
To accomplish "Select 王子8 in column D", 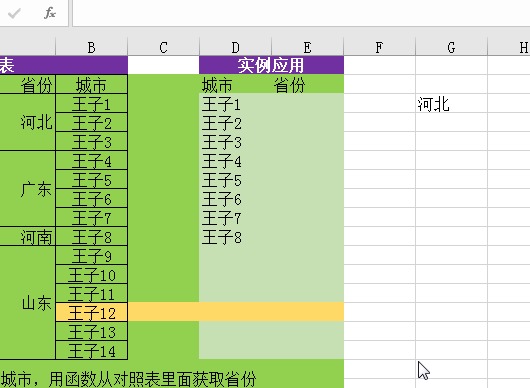I will (235, 236).
